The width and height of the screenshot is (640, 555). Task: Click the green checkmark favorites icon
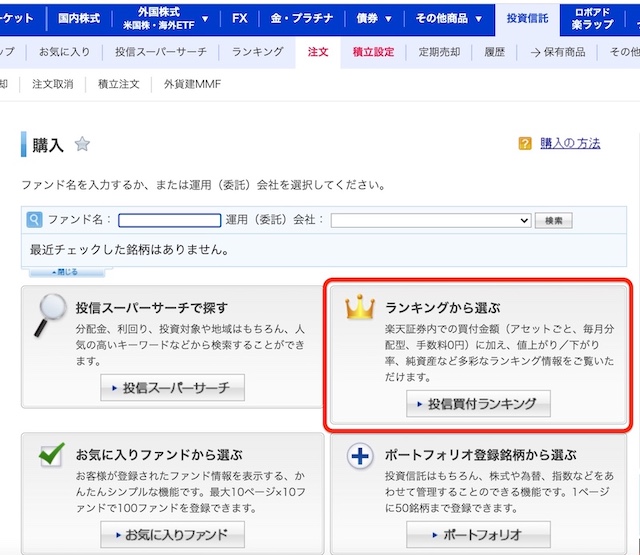point(50,453)
